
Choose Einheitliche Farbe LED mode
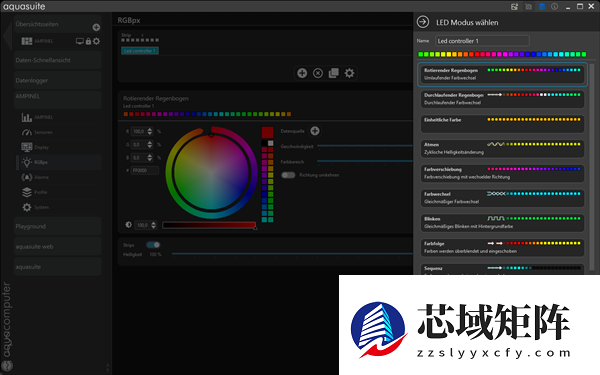[502, 124]
